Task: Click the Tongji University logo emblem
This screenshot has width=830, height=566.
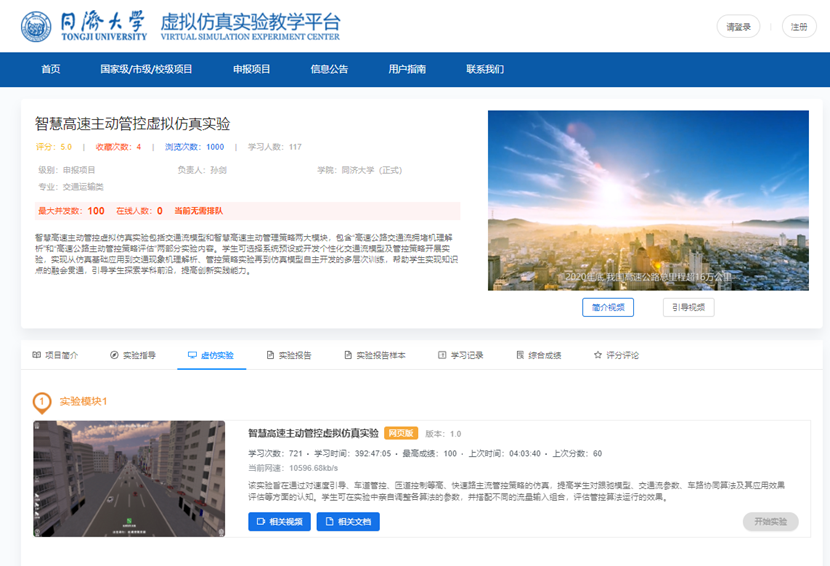Action: (x=37, y=27)
